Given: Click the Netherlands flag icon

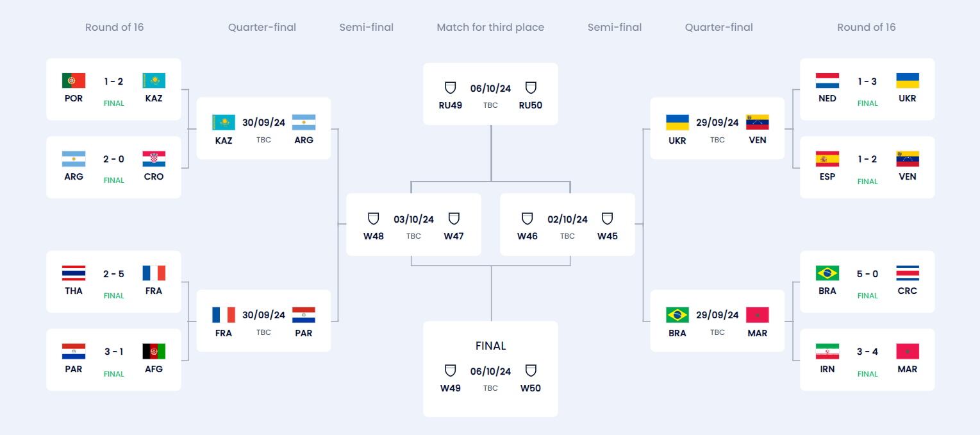Looking at the screenshot, I should [x=827, y=81].
